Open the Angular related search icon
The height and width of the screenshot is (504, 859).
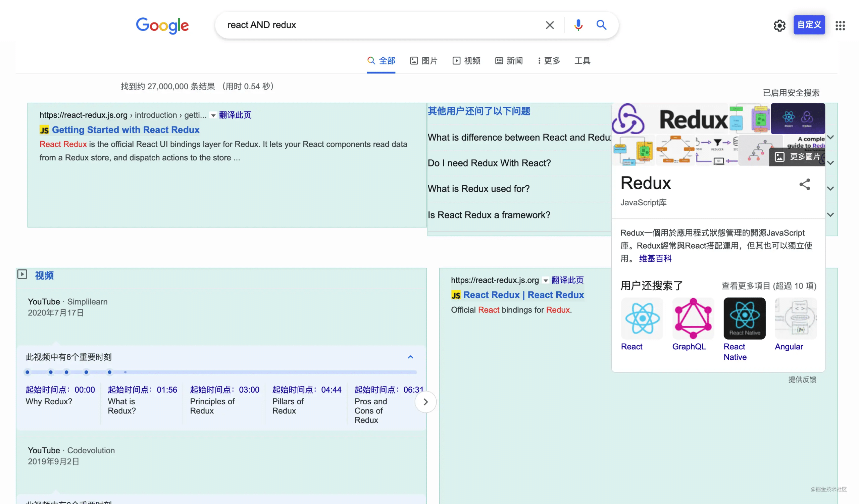coord(796,318)
